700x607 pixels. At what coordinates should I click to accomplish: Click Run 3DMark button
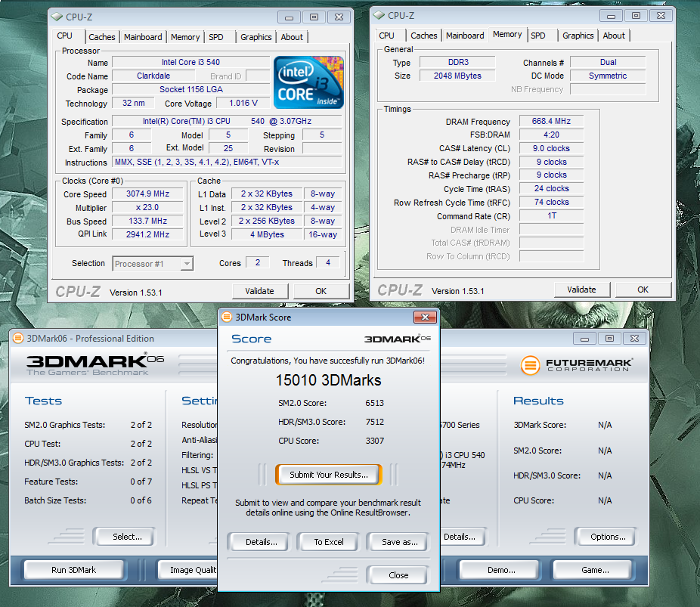[73, 570]
